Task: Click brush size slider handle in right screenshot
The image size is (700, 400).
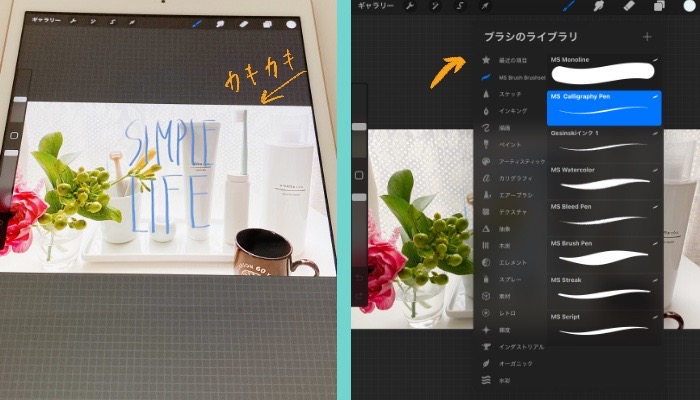Action: pyautogui.click(x=359, y=127)
